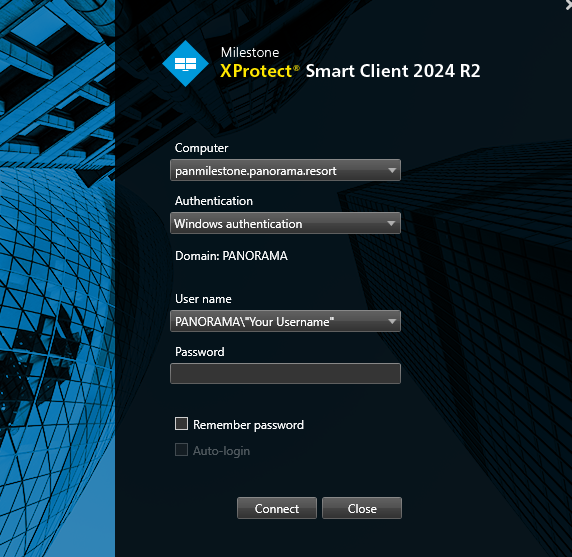This screenshot has width=572, height=557.
Task: Enable the Remember password checkbox
Action: coord(181,424)
